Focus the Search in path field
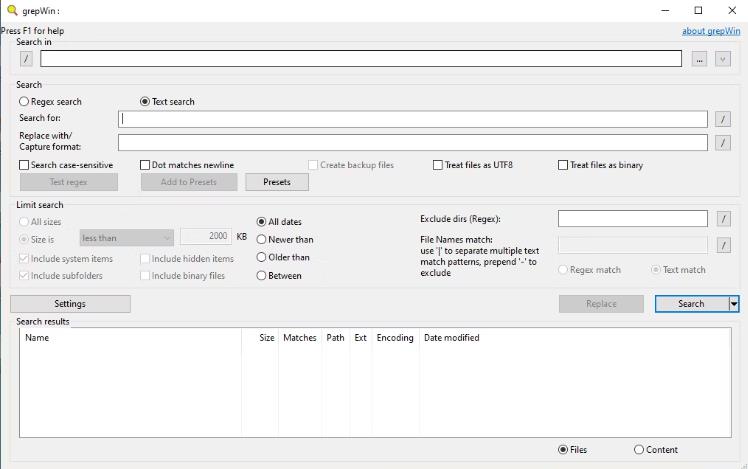This screenshot has width=748, height=469. pyautogui.click(x=361, y=59)
